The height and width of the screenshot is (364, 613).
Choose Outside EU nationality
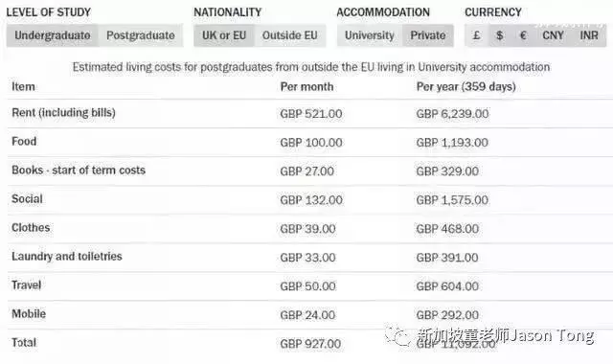pyautogui.click(x=289, y=35)
